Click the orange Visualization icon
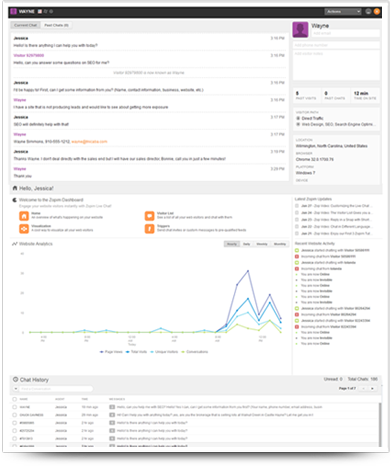 (x=24, y=229)
